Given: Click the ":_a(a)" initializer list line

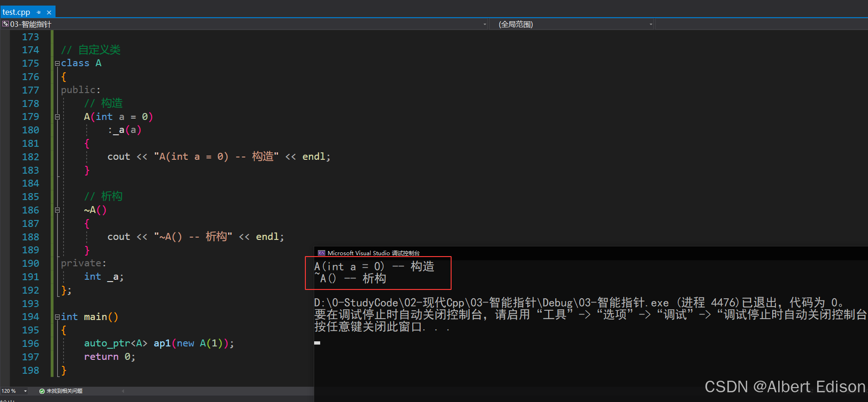Looking at the screenshot, I should 124,130.
